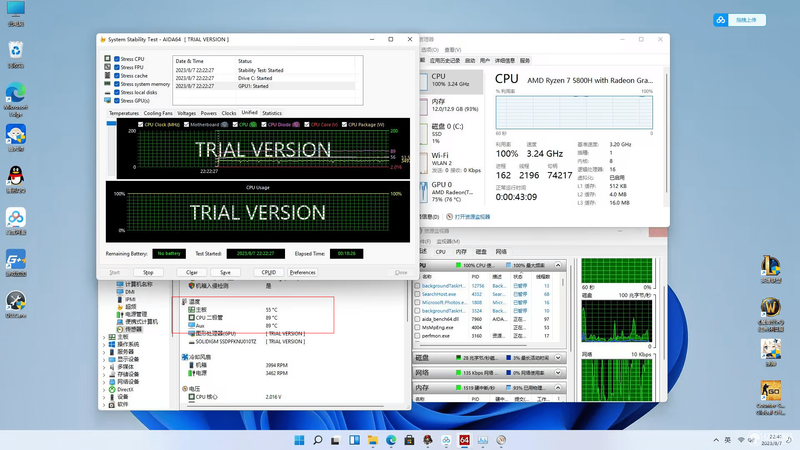
Task: Open Preferences in stability test
Action: point(303,272)
